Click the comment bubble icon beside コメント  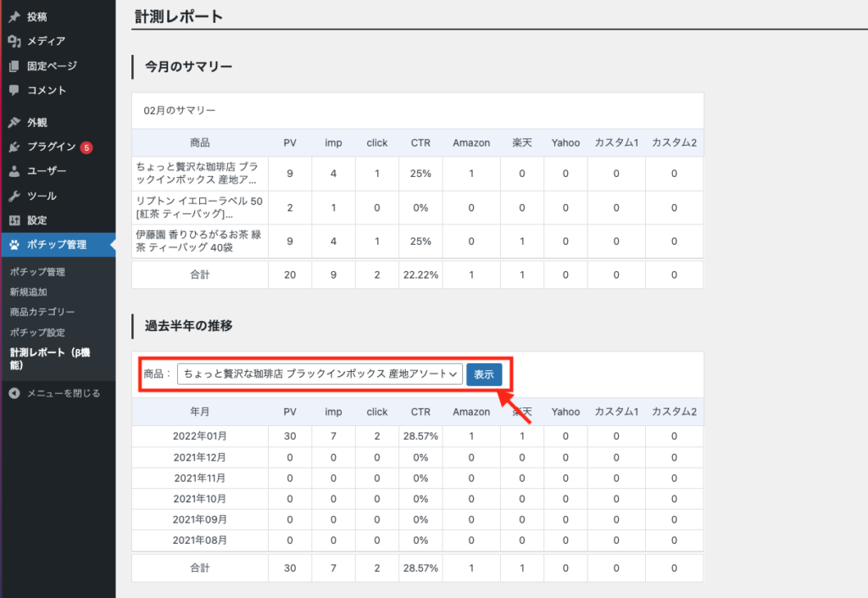click(x=14, y=90)
